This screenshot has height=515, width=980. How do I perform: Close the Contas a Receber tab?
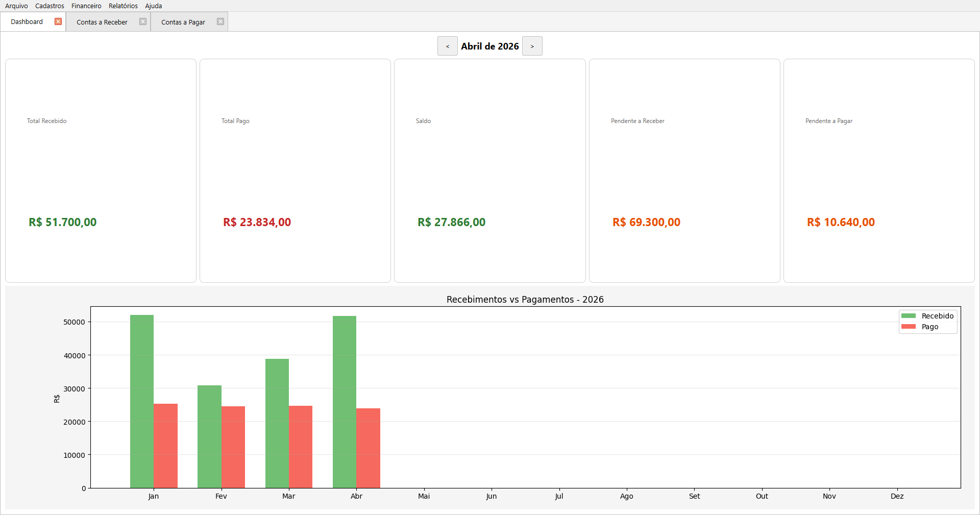[143, 21]
